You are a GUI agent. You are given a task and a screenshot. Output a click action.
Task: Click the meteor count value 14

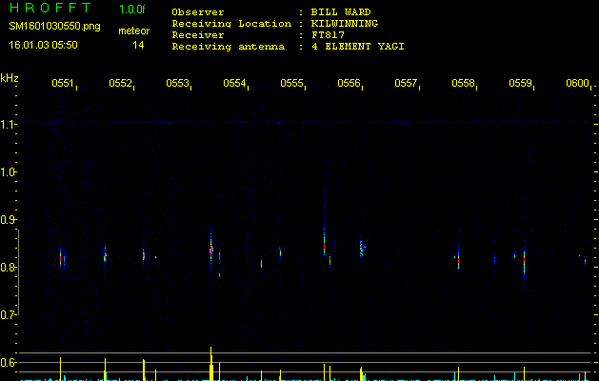[x=138, y=45]
